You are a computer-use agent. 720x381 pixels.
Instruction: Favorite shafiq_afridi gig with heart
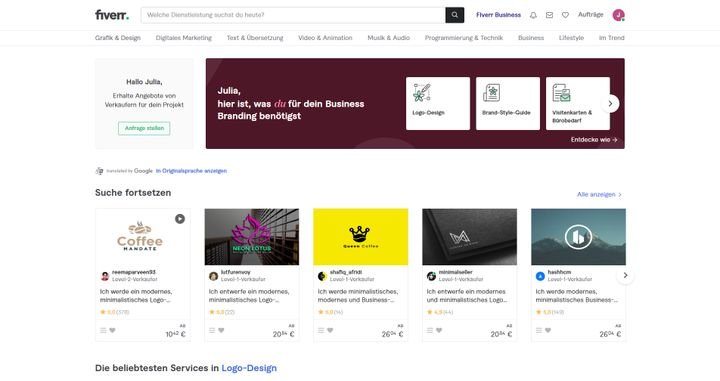click(x=330, y=331)
